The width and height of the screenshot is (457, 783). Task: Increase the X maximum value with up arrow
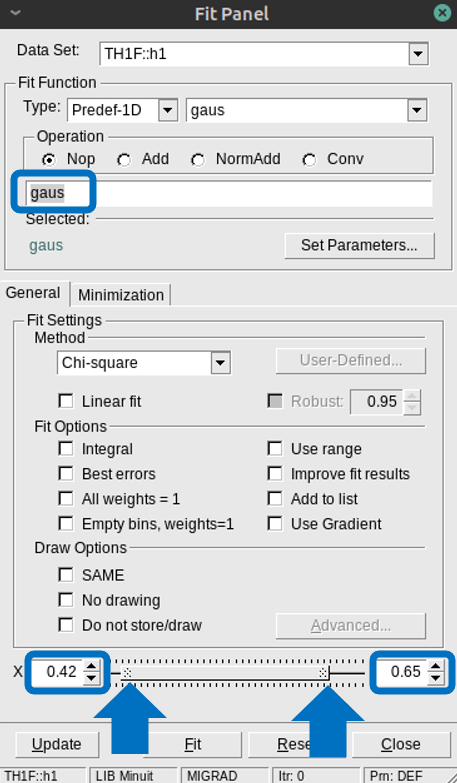[436, 666]
